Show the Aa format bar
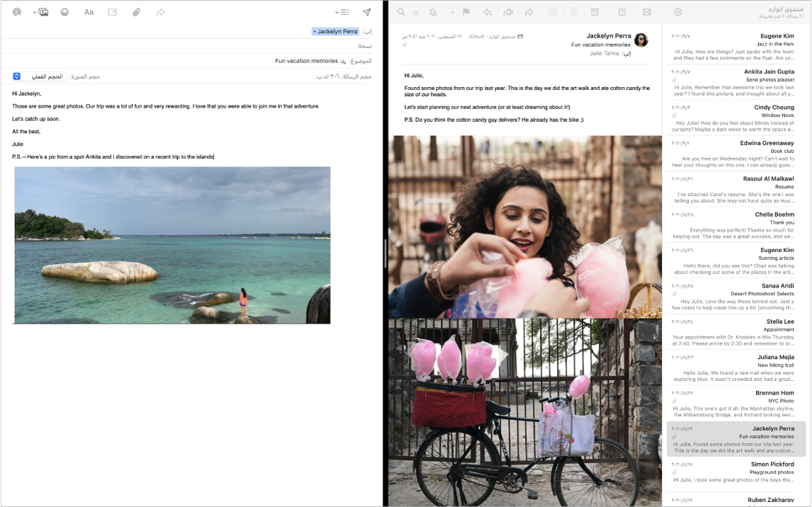 click(x=89, y=12)
